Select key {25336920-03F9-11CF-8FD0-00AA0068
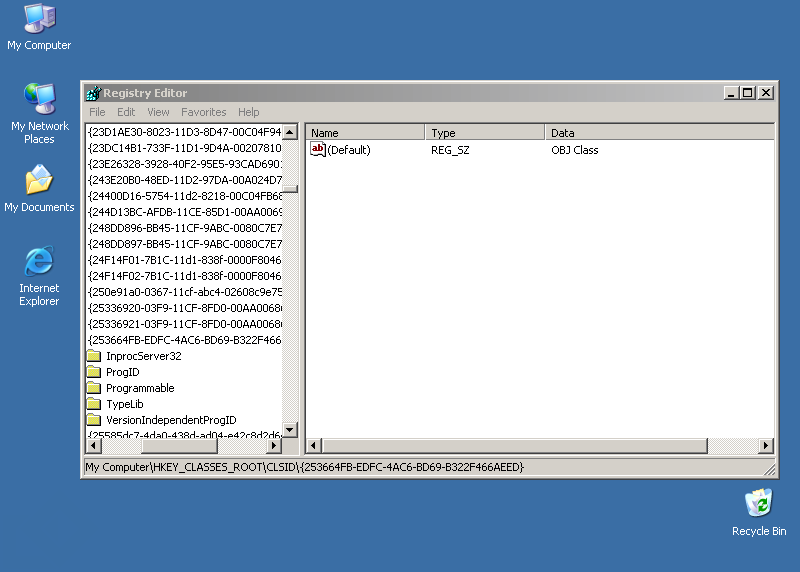The image size is (800, 572). [184, 308]
